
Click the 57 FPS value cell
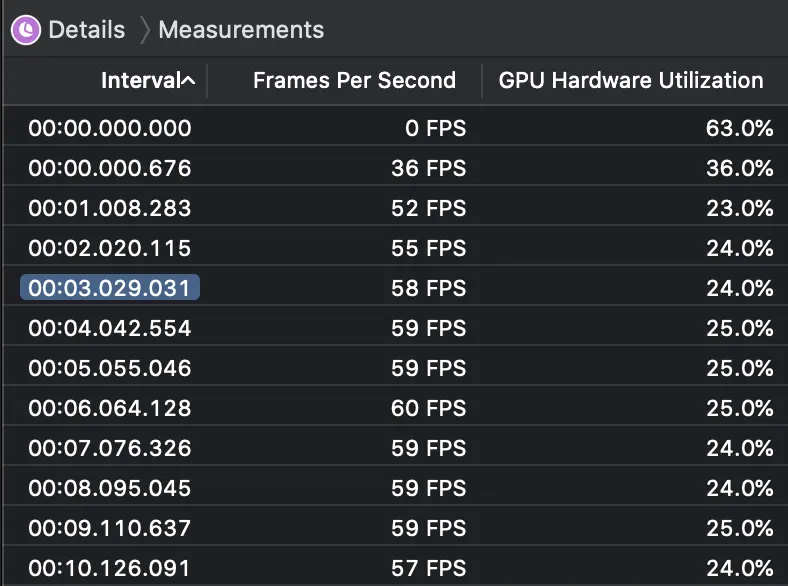pos(428,568)
